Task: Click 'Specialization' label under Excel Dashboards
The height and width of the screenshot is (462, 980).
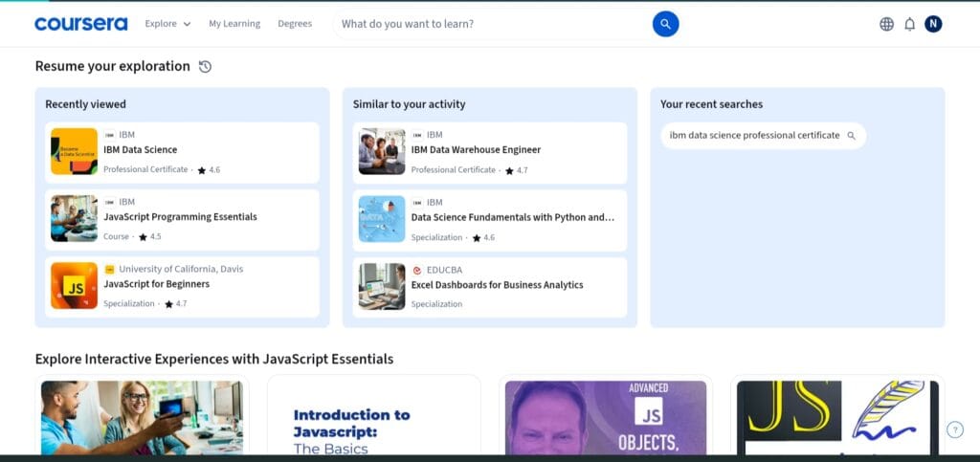Action: pyautogui.click(x=436, y=304)
